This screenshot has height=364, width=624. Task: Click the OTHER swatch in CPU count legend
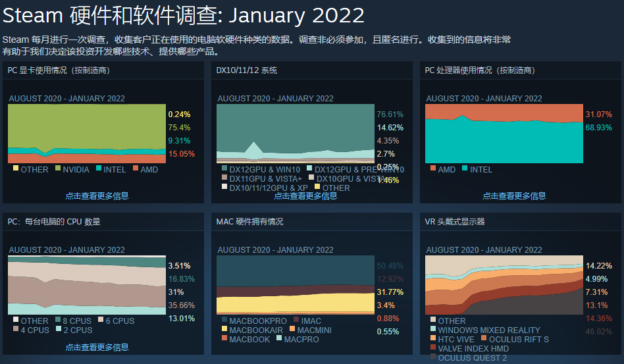tap(16, 319)
